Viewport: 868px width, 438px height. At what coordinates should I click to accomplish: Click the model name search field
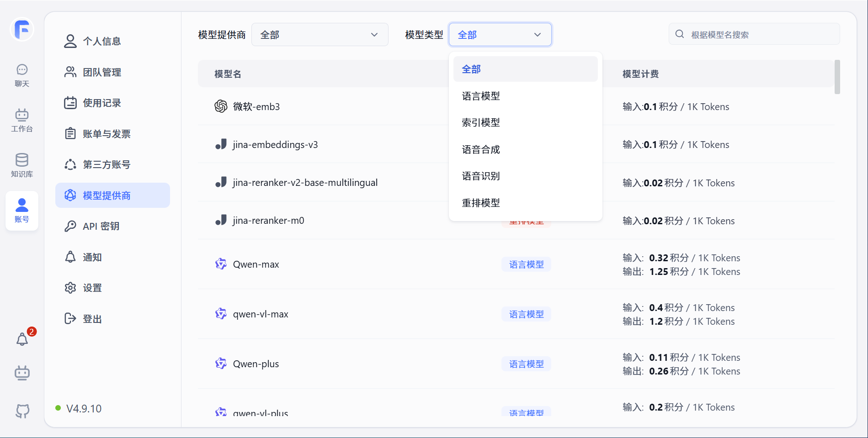coord(754,34)
